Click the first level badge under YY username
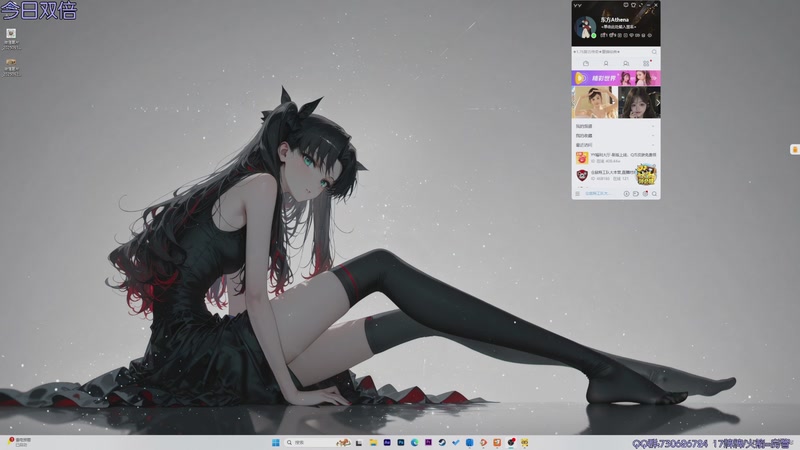The height and width of the screenshot is (450, 800). click(604, 35)
